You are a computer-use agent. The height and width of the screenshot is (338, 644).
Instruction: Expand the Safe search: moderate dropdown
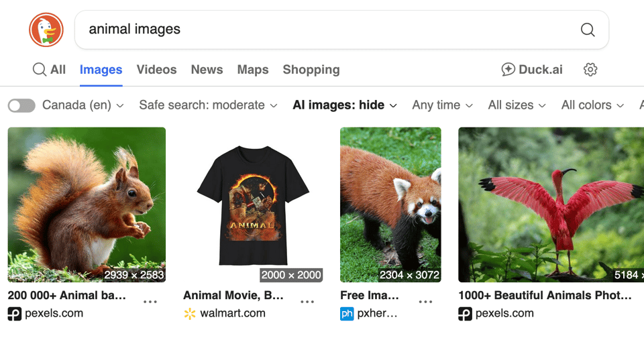[208, 105]
